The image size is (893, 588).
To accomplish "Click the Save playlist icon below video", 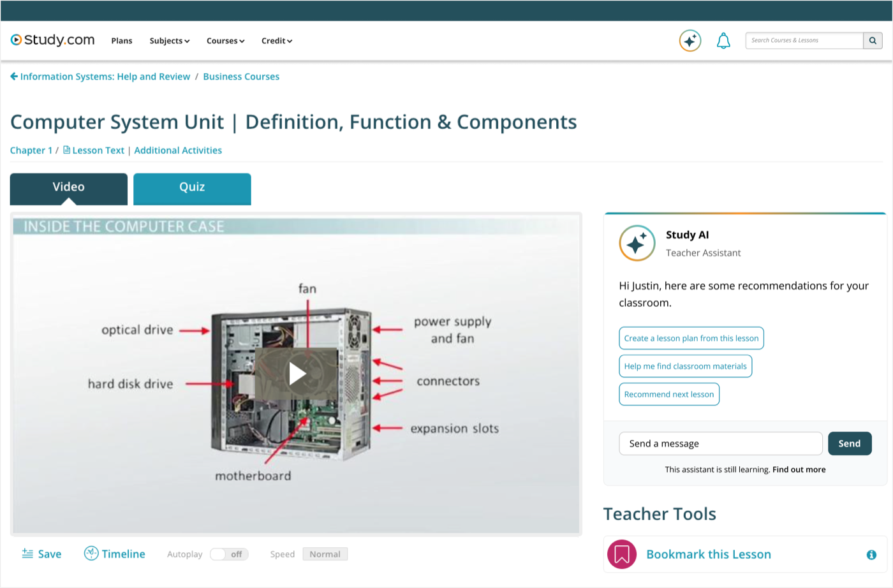I will click(x=27, y=554).
